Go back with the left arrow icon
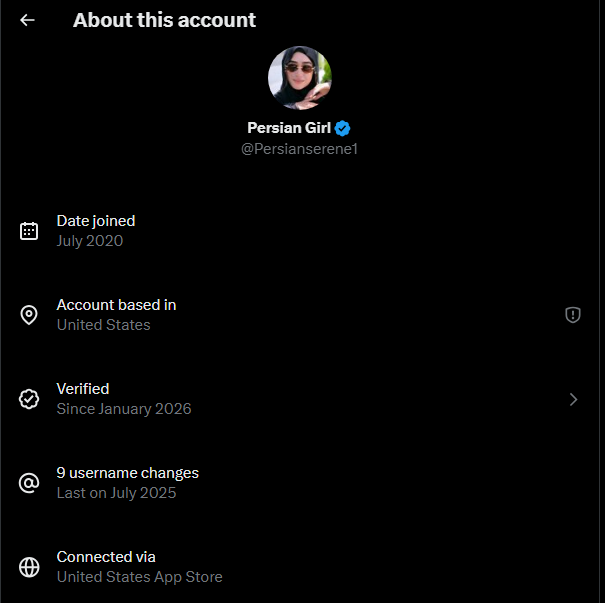 (27, 20)
